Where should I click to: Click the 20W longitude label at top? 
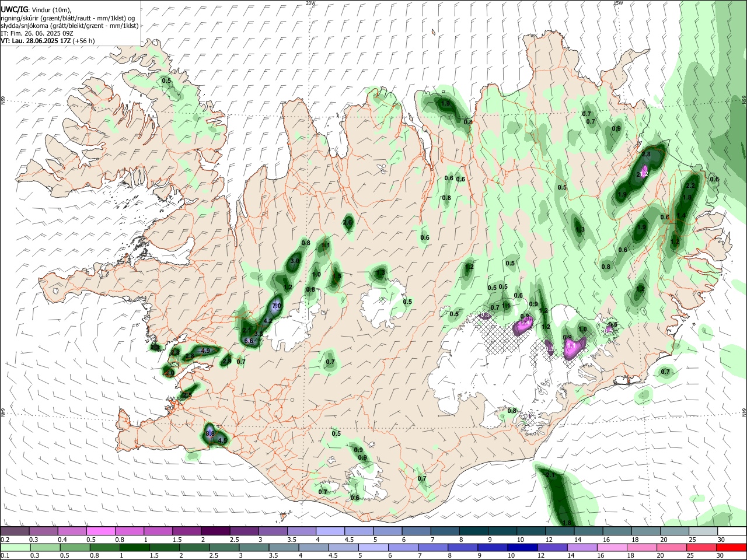(310, 3)
